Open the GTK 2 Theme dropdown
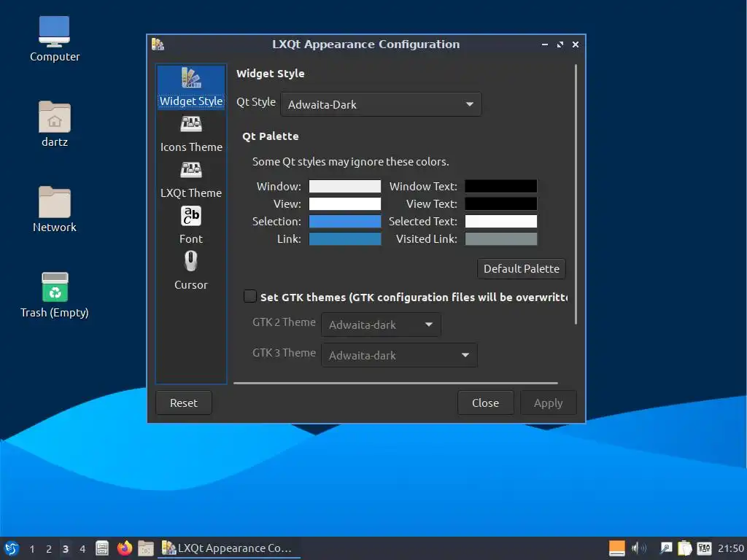 pos(381,324)
